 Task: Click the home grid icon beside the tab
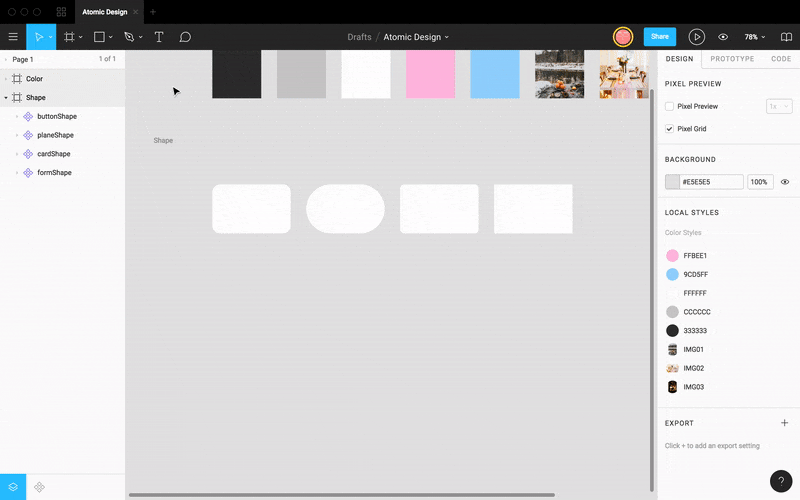point(61,12)
